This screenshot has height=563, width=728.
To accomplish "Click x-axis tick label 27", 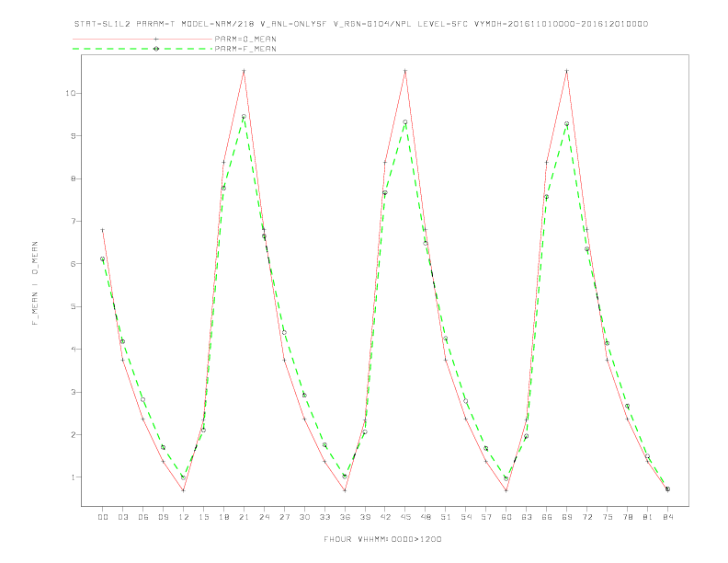I will tap(284, 517).
